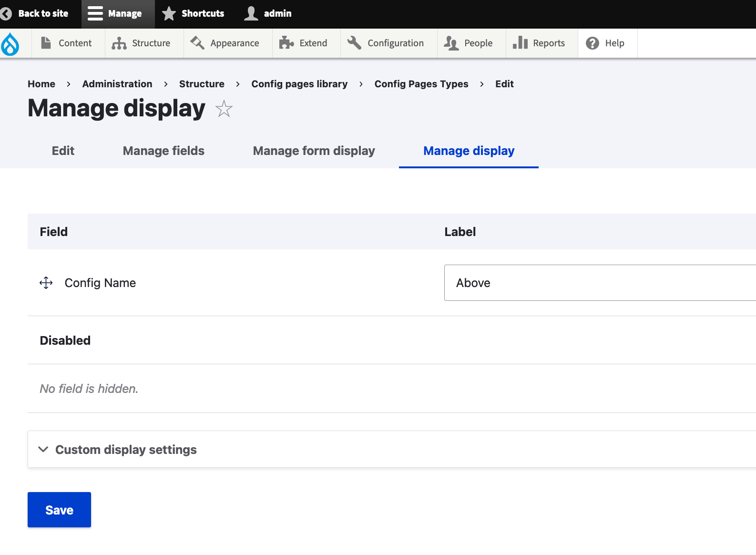Viewport: 756px width, 555px height.
Task: Click the Appearance paintbrush icon
Action: 197,42
